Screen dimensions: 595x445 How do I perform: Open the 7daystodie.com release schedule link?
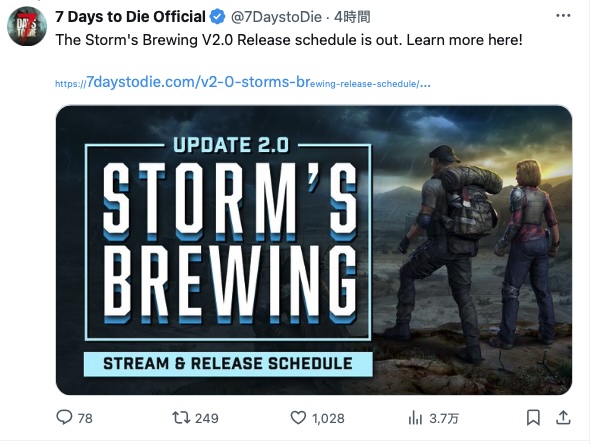pos(242,82)
